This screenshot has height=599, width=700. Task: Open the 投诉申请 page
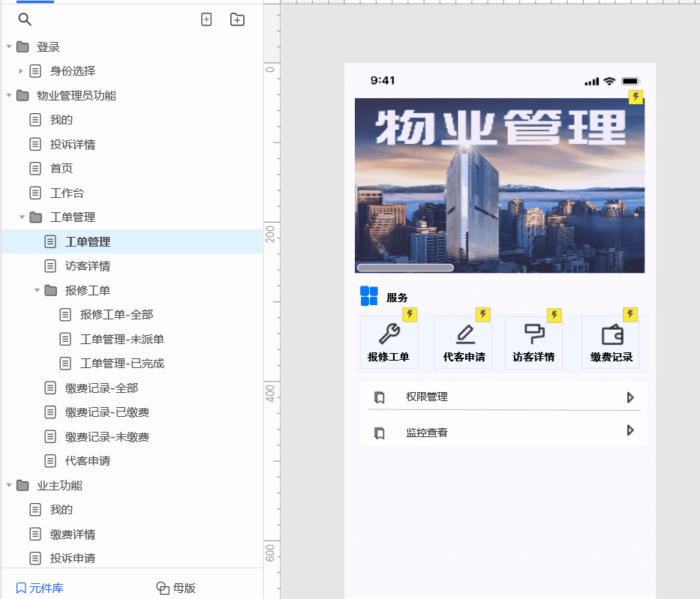[x=73, y=558]
